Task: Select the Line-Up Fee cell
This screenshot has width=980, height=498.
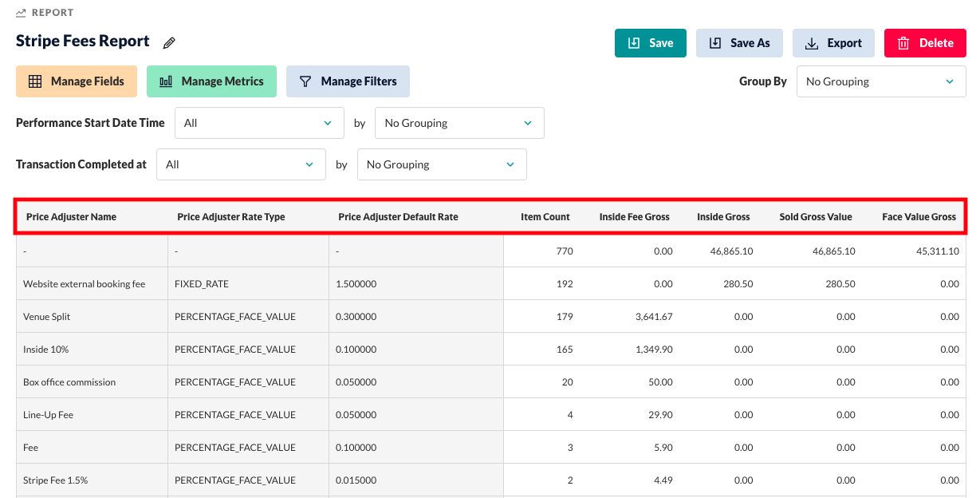Action: point(92,415)
